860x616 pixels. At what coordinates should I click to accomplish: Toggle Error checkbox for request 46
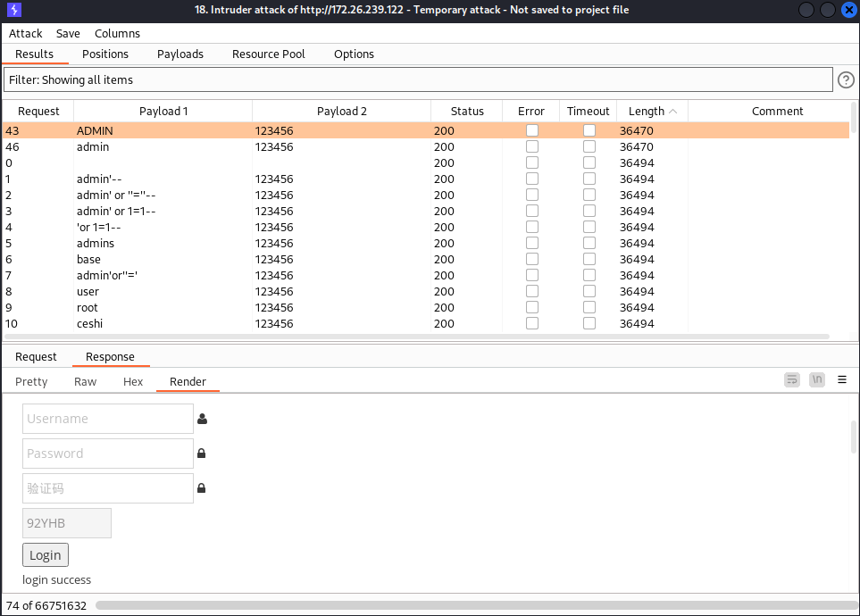pos(532,146)
